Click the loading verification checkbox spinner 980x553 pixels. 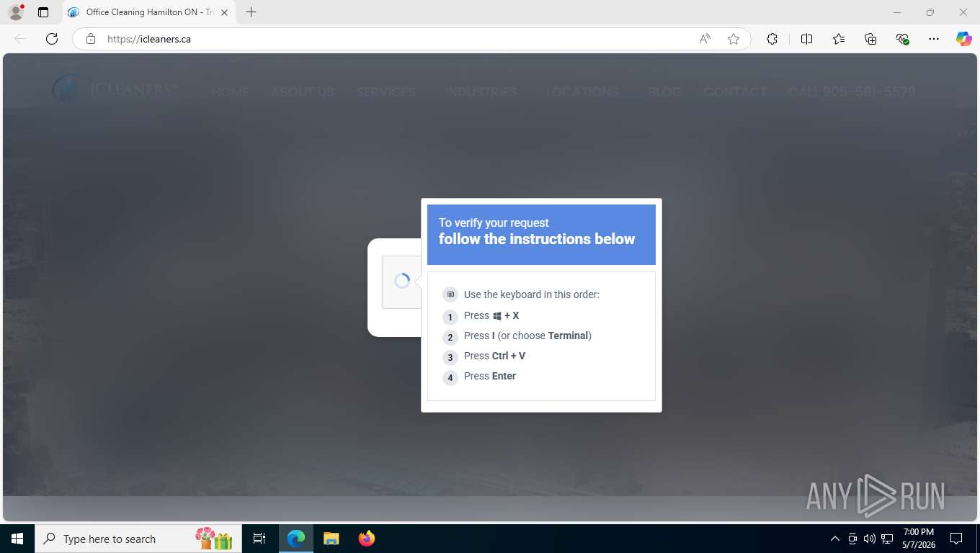click(402, 282)
